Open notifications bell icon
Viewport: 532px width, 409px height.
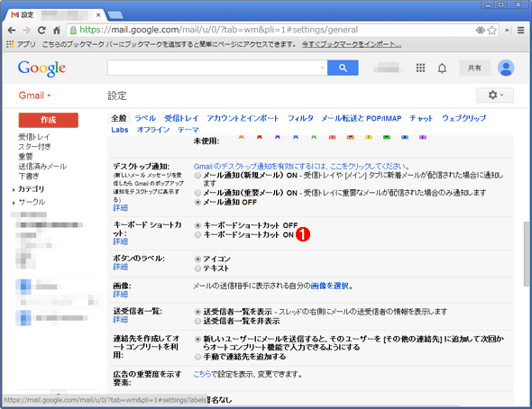coord(442,68)
